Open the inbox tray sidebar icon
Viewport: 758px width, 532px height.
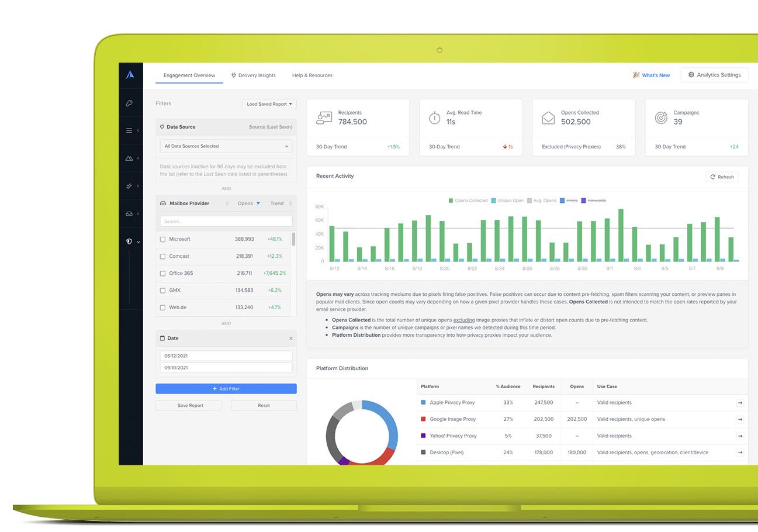129,214
